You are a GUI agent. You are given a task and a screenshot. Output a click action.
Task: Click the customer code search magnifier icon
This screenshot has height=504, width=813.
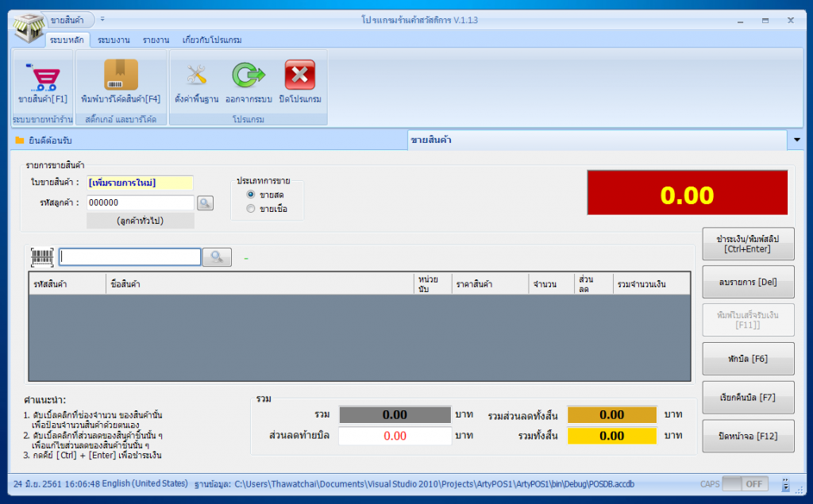pyautogui.click(x=206, y=203)
